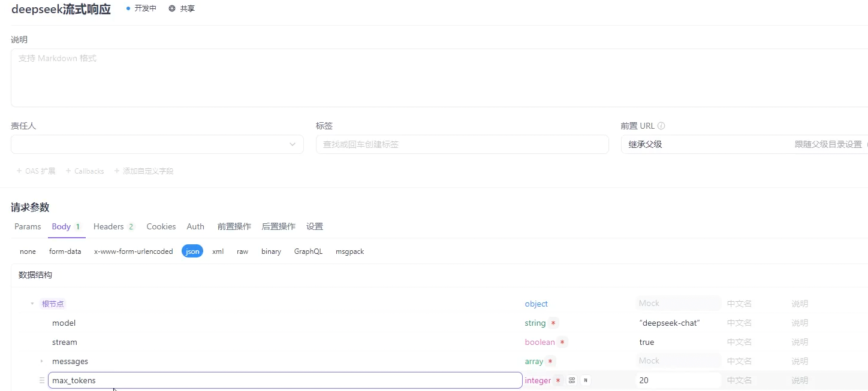Click the Mock field of messages
The height and width of the screenshot is (391, 868).
pos(679,361)
